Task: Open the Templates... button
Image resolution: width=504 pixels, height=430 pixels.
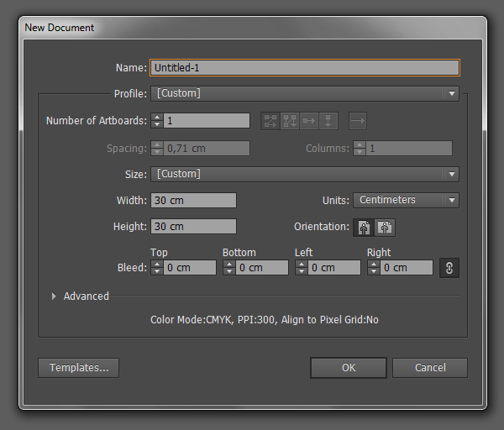Action: (78, 368)
